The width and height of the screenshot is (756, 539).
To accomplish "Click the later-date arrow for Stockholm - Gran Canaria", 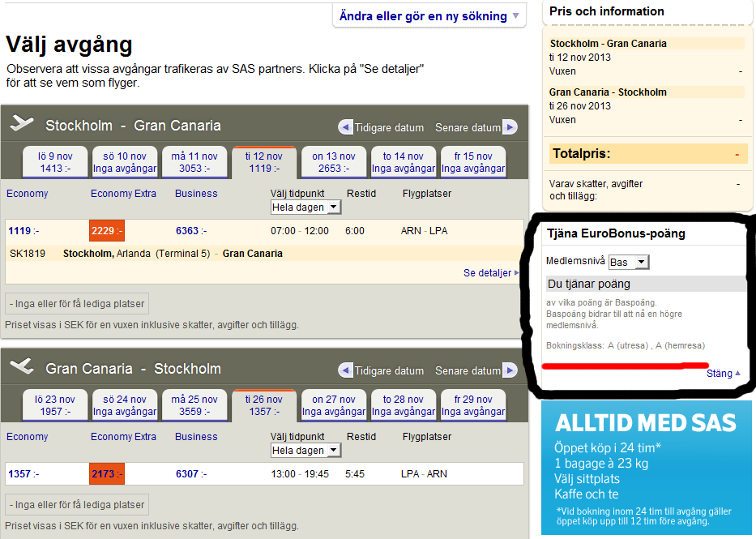I will coord(510,127).
